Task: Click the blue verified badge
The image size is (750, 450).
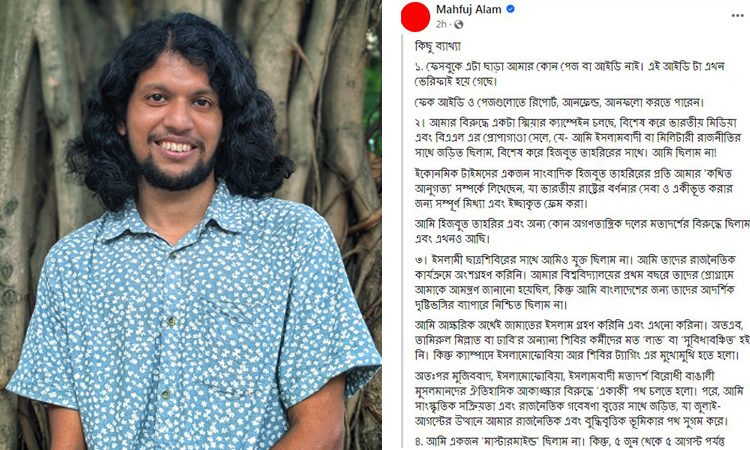Action: [x=510, y=9]
